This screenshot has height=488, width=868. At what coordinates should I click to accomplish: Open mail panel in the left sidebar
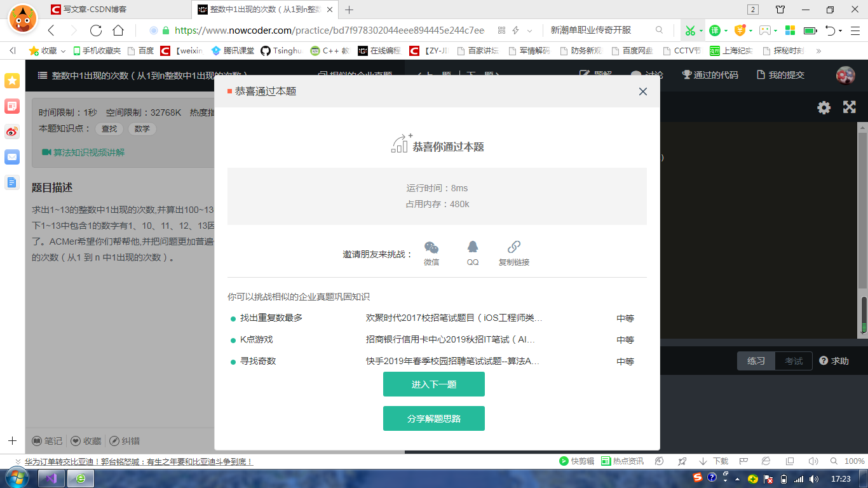point(11,158)
